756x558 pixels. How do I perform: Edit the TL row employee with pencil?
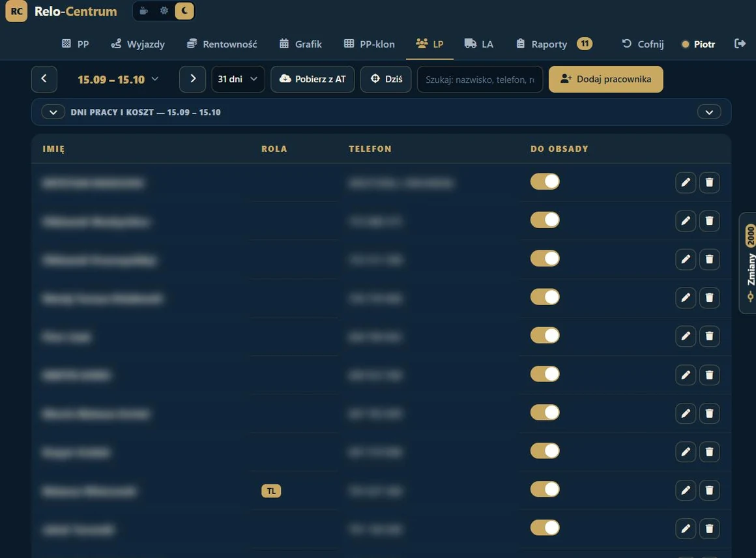click(685, 490)
